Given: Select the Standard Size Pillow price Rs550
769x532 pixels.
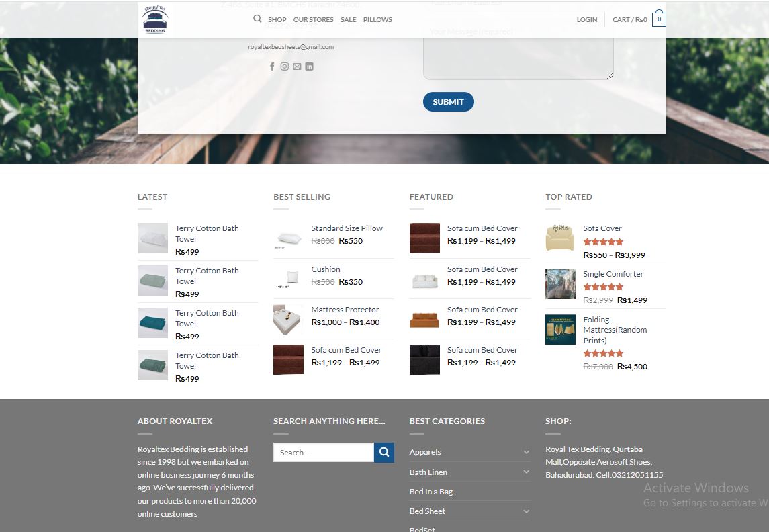Looking at the screenshot, I should click(x=351, y=240).
